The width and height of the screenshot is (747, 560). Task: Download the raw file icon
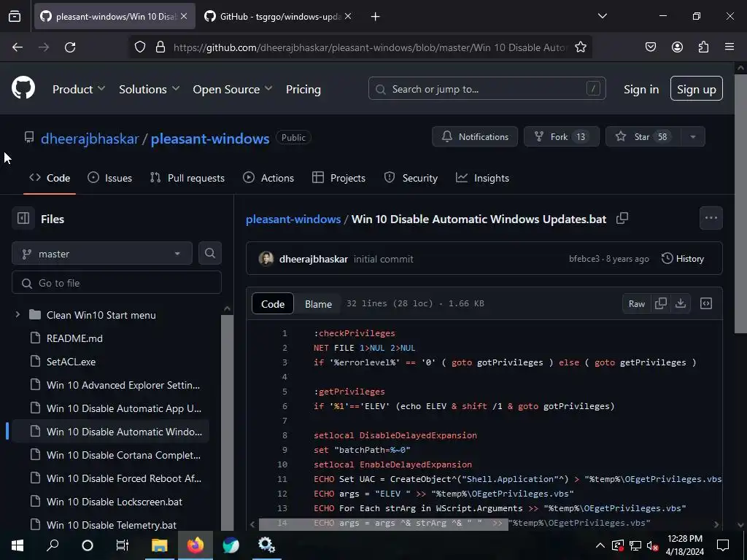[681, 303]
